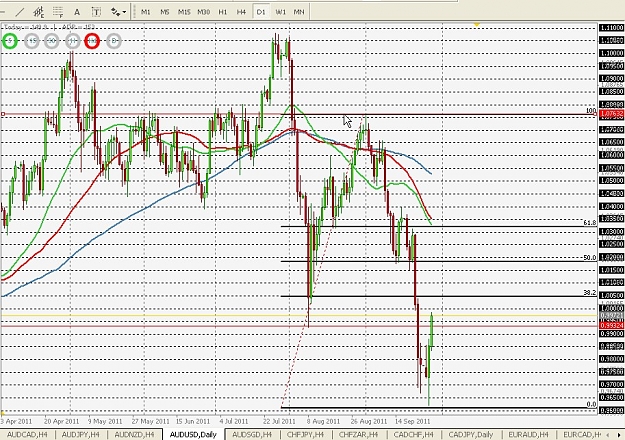The width and height of the screenshot is (625, 440).
Task: Select the Fibonacci 38.2 level label
Action: pyautogui.click(x=590, y=293)
